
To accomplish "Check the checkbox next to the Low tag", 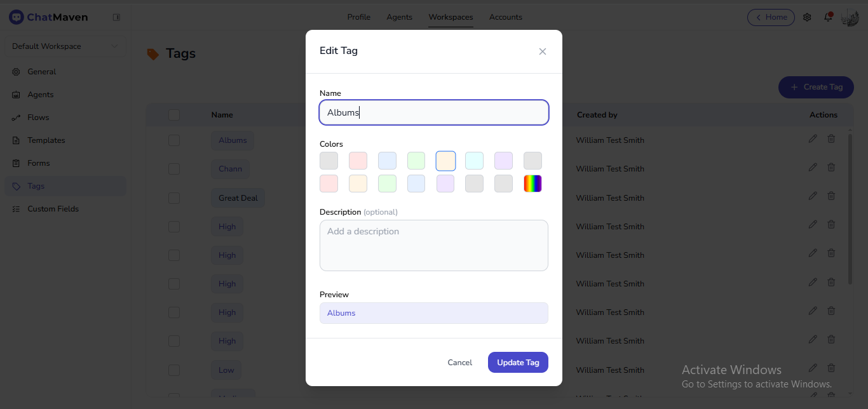I will pos(174,370).
